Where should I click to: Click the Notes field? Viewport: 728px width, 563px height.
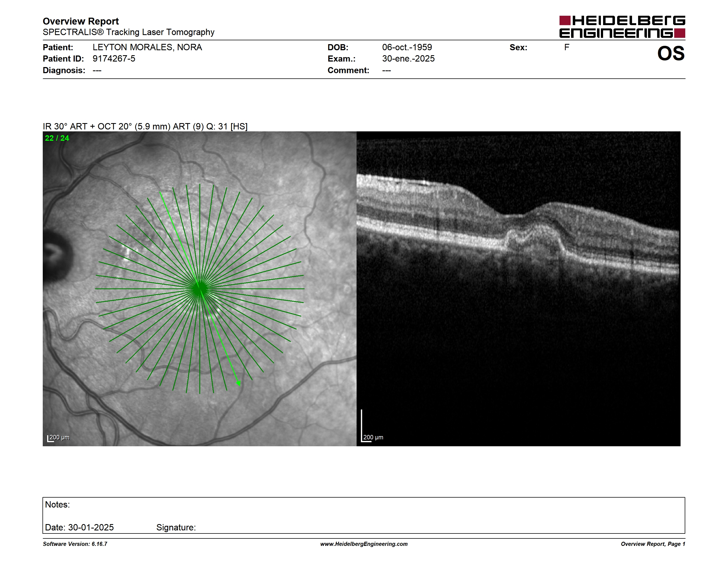[364, 515]
